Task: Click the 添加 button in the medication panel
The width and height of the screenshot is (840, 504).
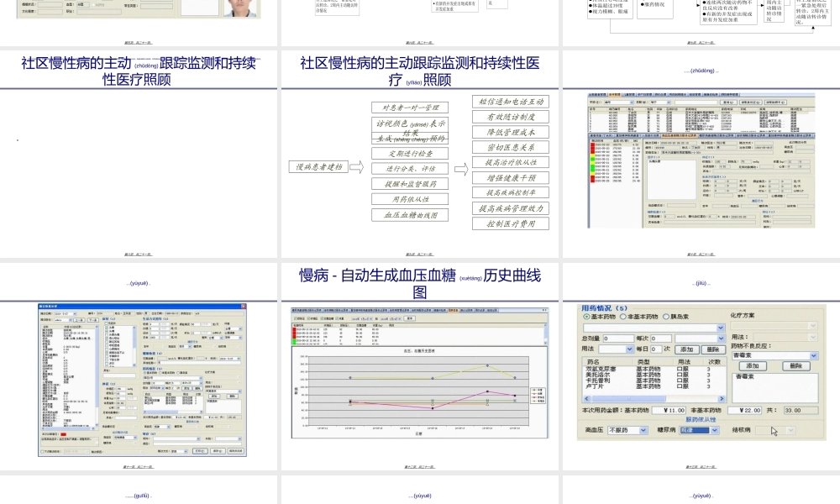Action: pos(687,349)
